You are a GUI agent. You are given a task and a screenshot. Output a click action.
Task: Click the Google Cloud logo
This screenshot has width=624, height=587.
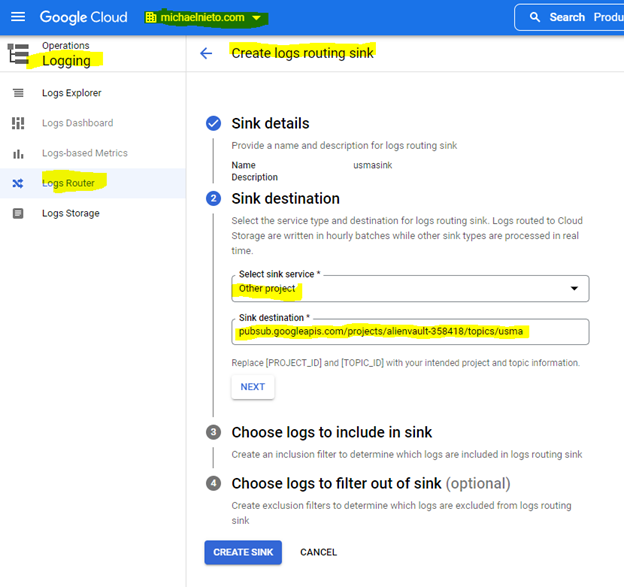[x=84, y=17]
